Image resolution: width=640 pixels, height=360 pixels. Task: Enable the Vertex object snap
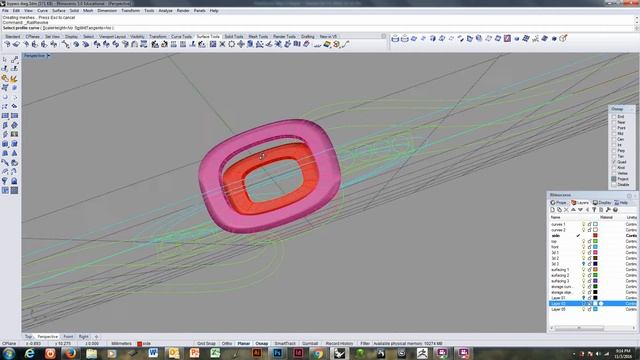(614, 173)
